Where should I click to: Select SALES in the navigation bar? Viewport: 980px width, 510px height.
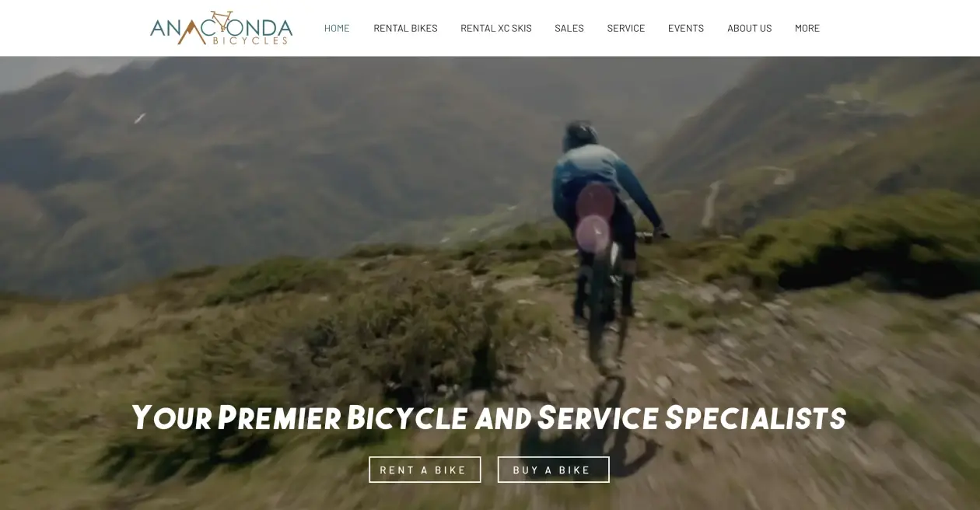[x=569, y=28]
